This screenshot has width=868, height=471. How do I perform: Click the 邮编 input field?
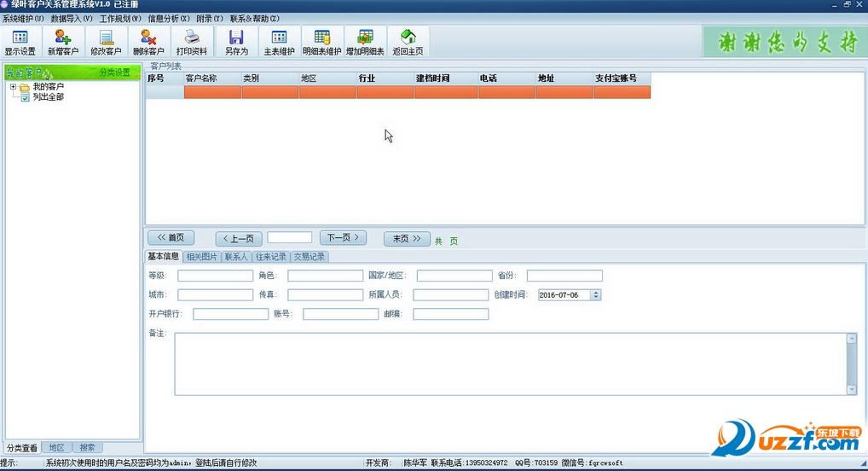(x=450, y=314)
